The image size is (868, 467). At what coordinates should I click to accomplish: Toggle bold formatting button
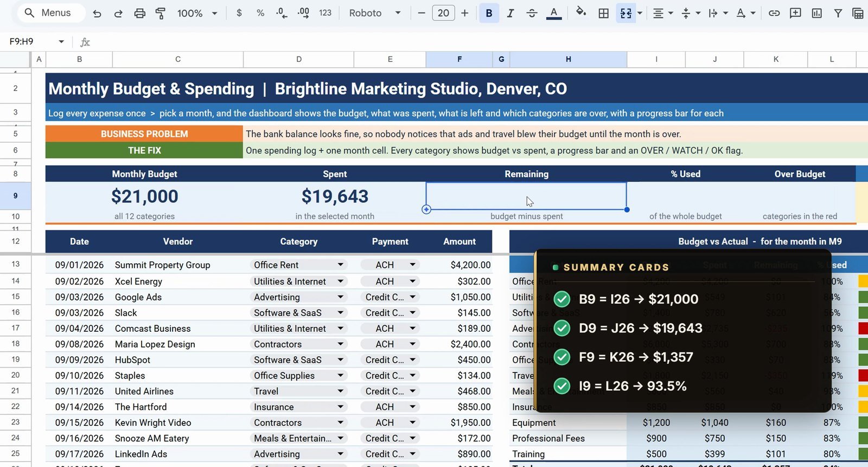489,13
